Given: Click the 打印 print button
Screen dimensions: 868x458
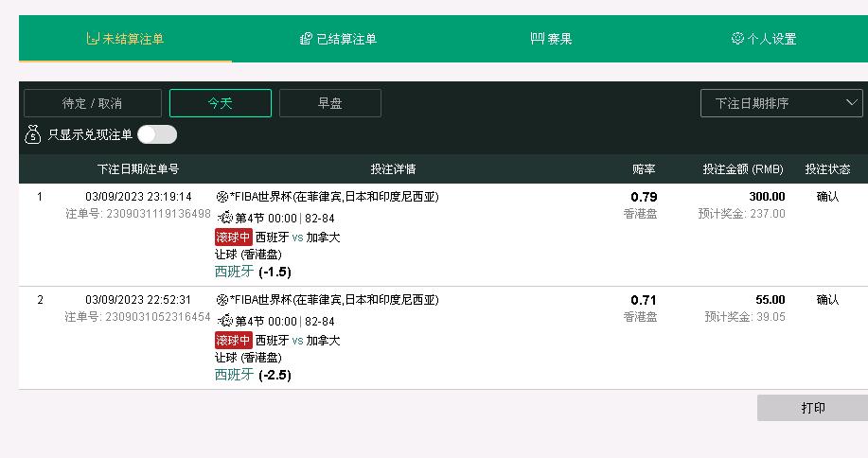Looking at the screenshot, I should (813, 408).
